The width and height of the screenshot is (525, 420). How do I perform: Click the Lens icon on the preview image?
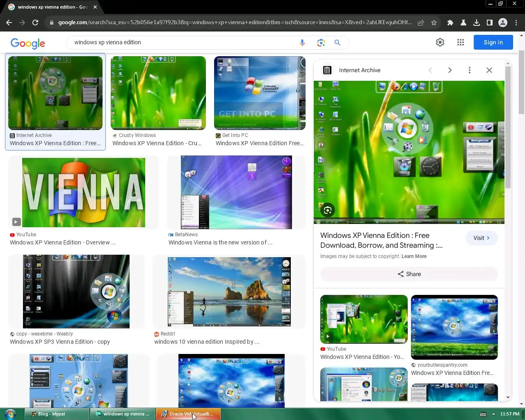point(327,210)
